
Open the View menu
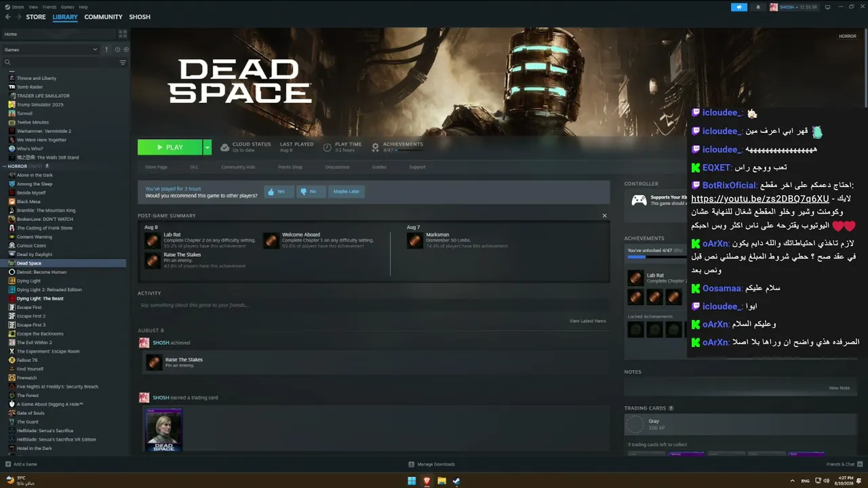tap(33, 7)
